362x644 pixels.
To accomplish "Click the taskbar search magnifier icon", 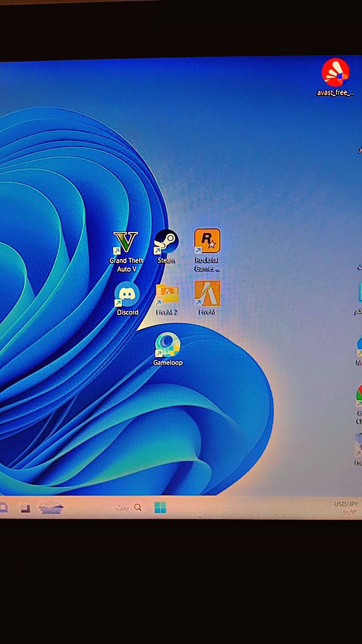I will [138, 508].
